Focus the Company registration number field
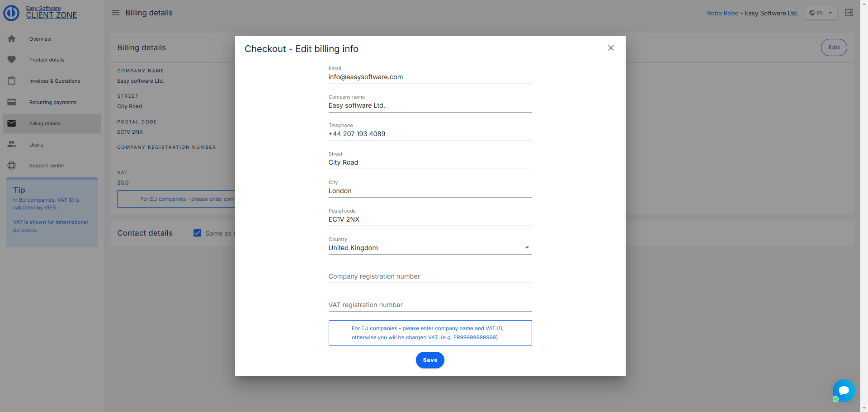This screenshot has width=868, height=412. (429, 276)
